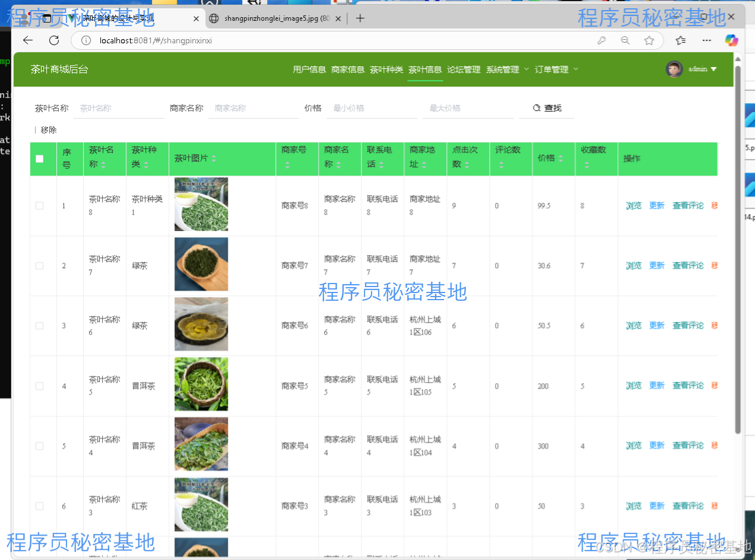Screen dimensions: 755x560
Task: Click 浏览 for row 茶叶名称3
Action: click(633, 506)
